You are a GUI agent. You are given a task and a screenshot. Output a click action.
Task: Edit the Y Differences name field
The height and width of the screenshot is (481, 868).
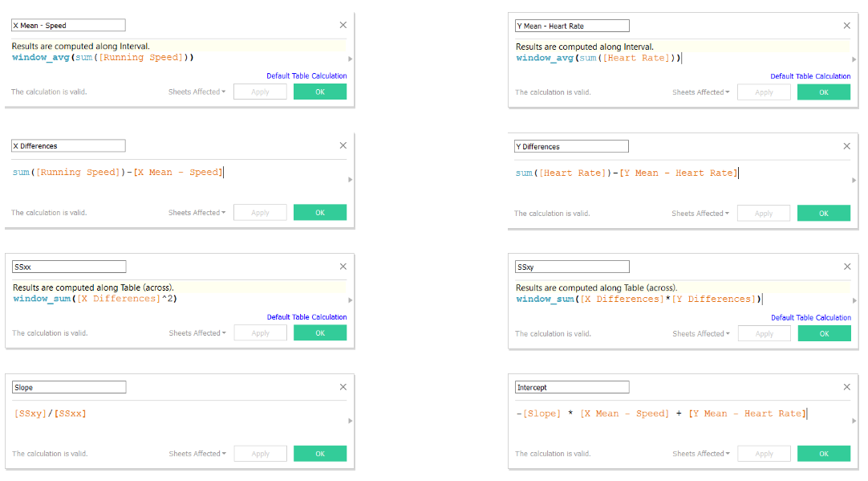571,146
